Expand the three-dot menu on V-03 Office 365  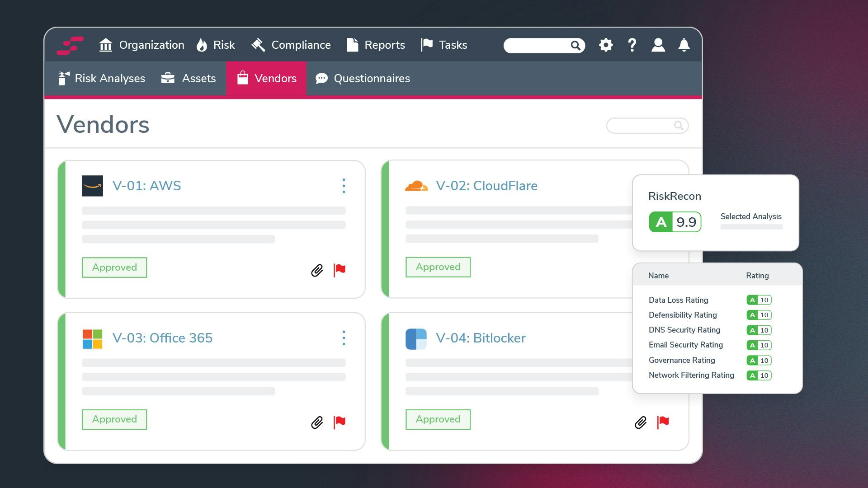344,338
